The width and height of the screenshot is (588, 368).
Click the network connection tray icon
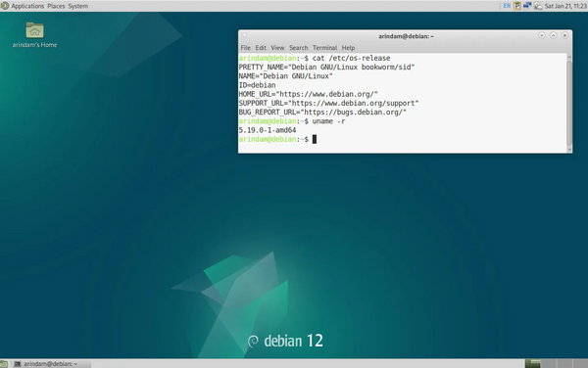(x=527, y=6)
